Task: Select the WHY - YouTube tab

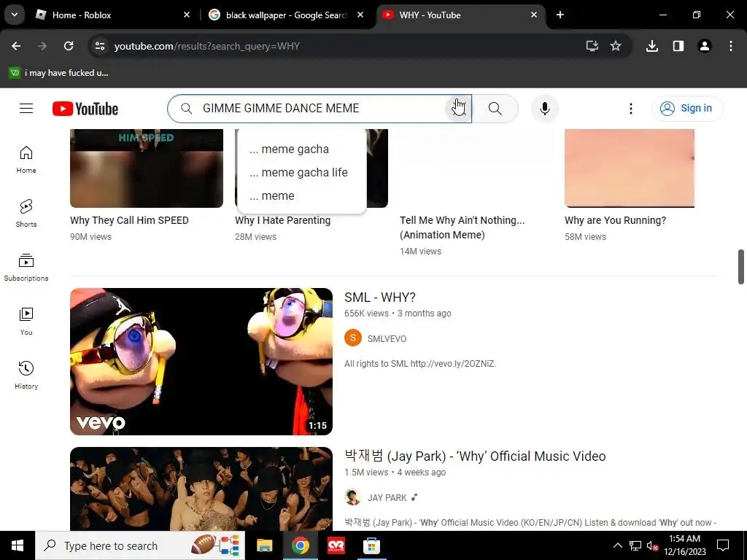Action: (460, 15)
